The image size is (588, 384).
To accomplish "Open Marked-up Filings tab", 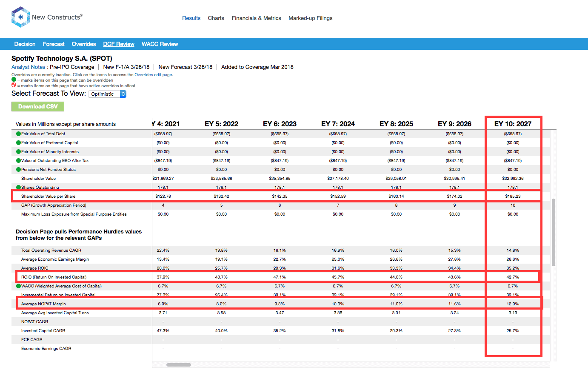I will pyautogui.click(x=310, y=18).
